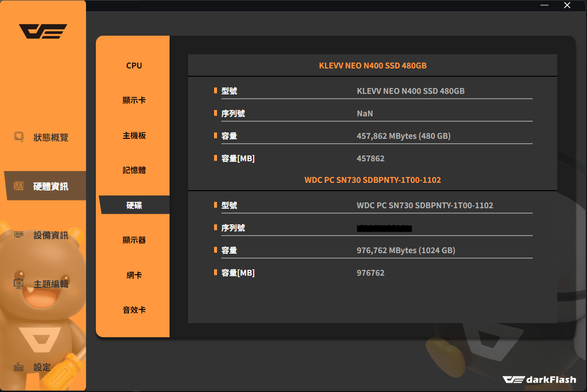Switch to the 網卡 tab
Image resolution: width=587 pixels, height=392 pixels.
coord(134,275)
